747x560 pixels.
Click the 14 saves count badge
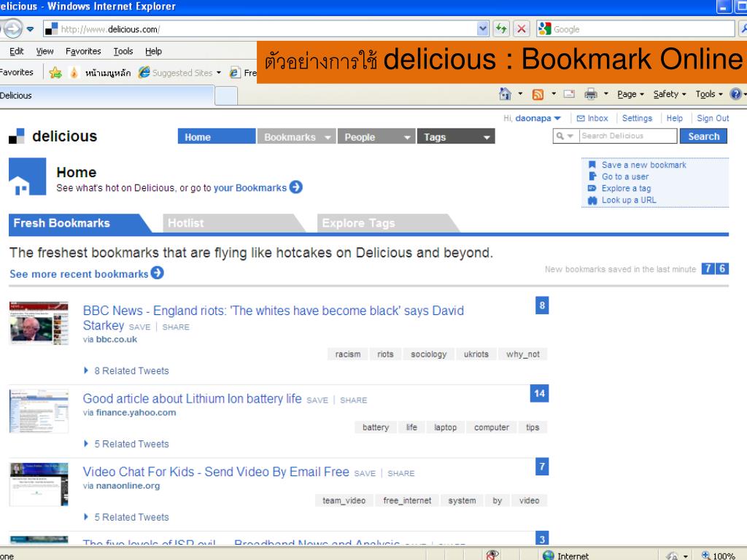point(539,393)
